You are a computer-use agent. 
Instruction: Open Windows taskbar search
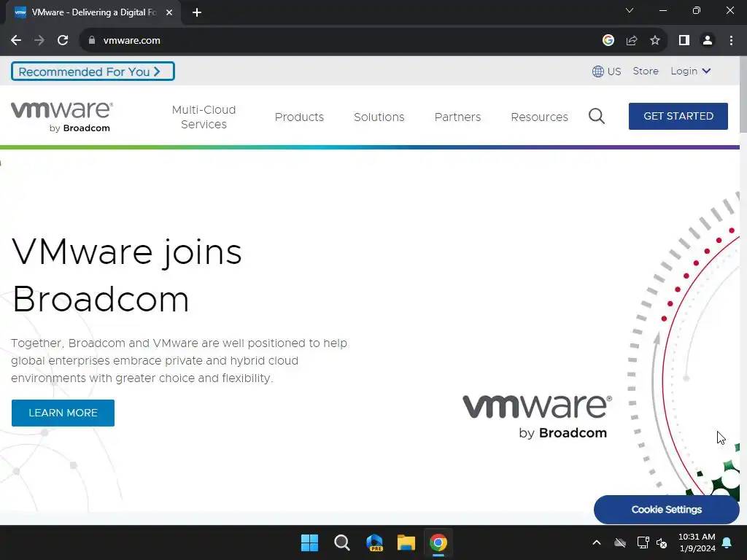341,542
